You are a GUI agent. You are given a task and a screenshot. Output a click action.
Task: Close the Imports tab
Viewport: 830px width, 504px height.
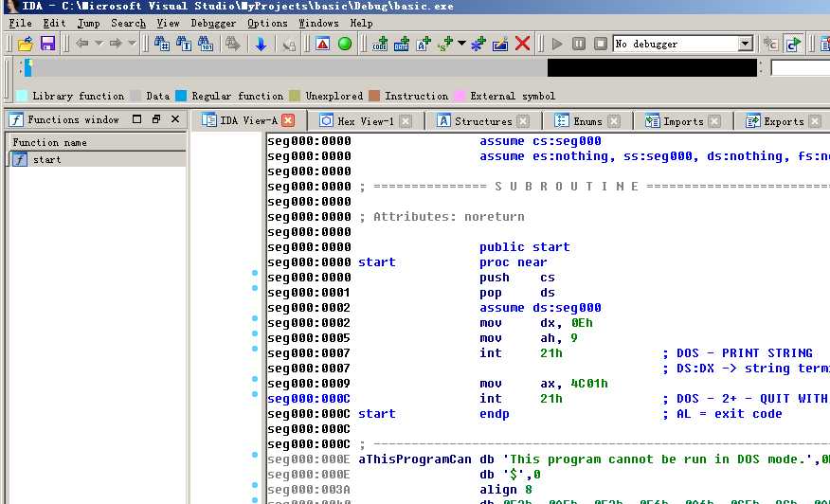[x=714, y=121]
